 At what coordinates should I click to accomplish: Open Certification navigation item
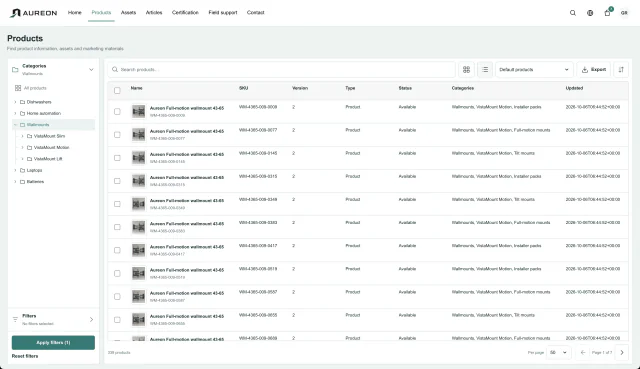tap(185, 13)
